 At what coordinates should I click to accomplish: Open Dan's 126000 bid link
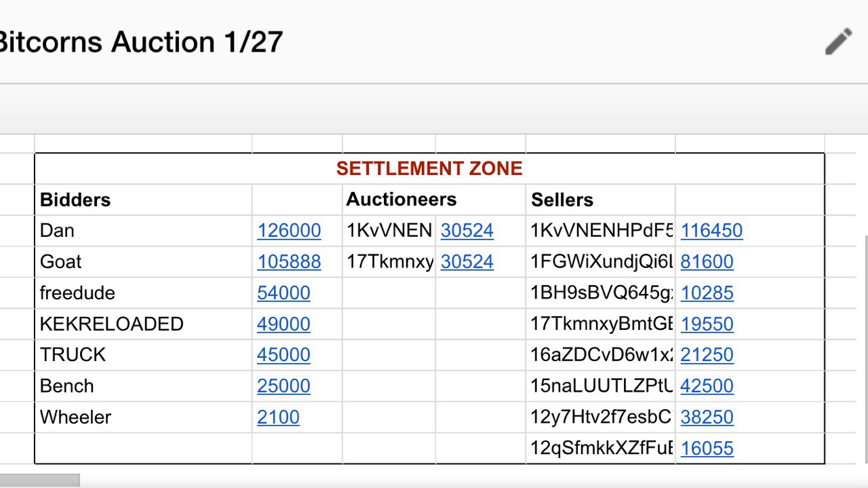[289, 231]
